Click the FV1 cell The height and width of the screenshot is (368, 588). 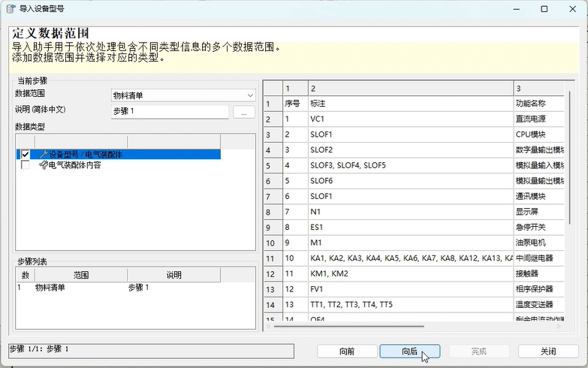click(x=411, y=289)
